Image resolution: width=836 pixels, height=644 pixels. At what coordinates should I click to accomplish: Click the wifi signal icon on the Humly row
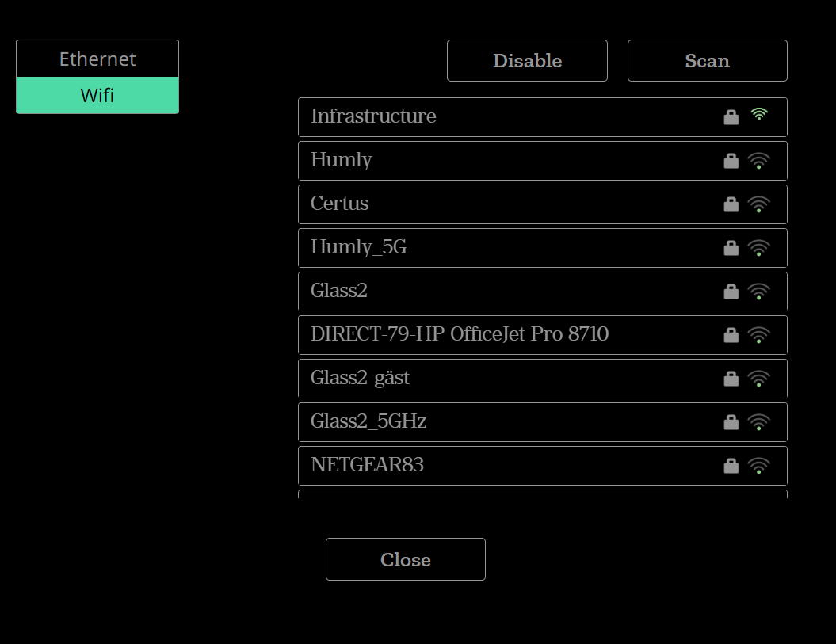(758, 161)
